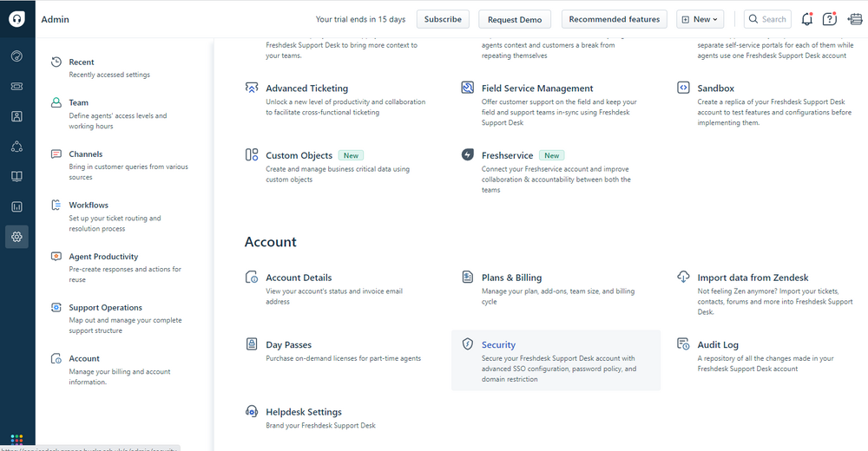868x451 pixels.
Task: Select Recent in the admin menu
Action: (x=82, y=62)
